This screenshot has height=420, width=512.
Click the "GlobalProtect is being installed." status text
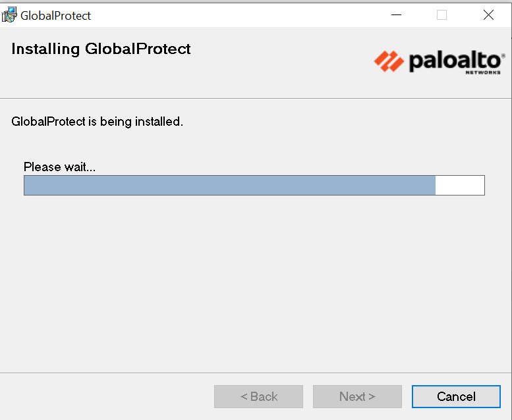(97, 122)
